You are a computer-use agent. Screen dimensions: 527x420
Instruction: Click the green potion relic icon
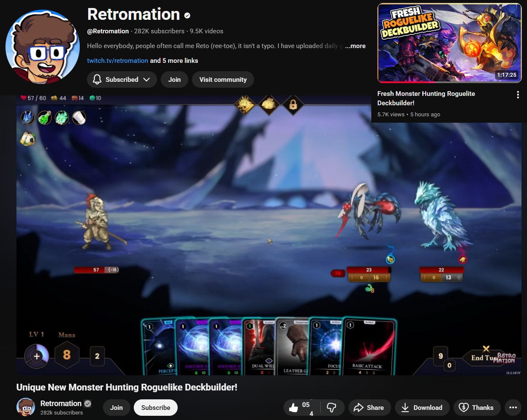[x=45, y=118]
